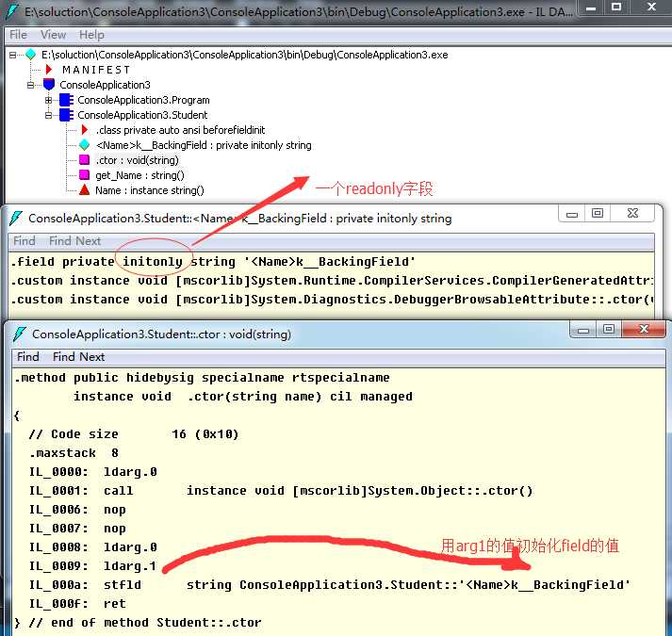Select the MANIFEST tree item
This screenshot has height=636, width=672.
pos(95,70)
